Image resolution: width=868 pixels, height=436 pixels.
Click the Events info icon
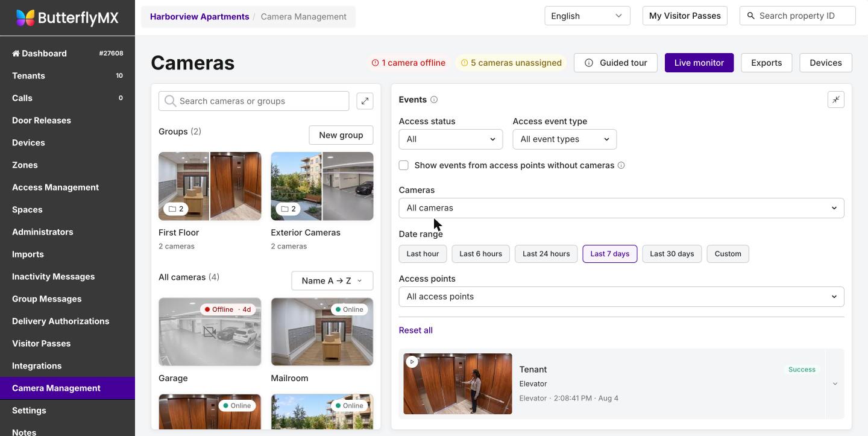click(x=434, y=100)
